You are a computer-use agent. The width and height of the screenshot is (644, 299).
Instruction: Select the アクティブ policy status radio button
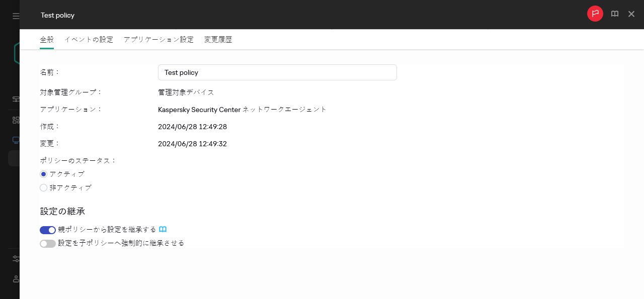tap(43, 174)
